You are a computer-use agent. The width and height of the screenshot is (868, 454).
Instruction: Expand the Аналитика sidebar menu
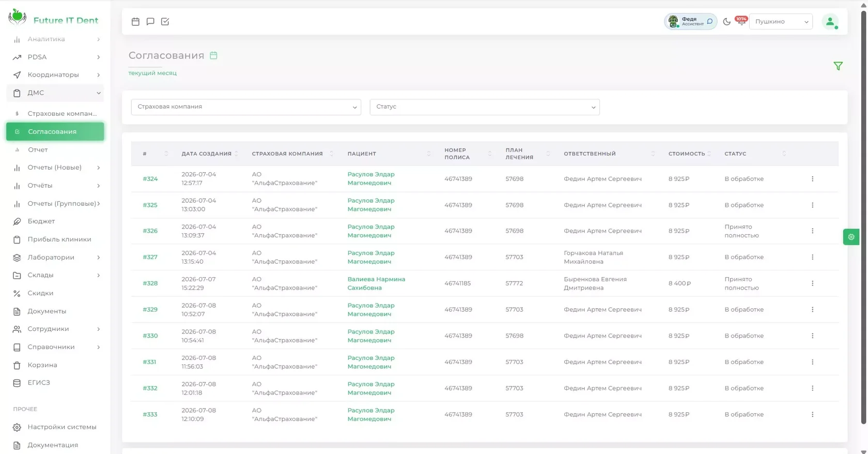[x=55, y=39]
